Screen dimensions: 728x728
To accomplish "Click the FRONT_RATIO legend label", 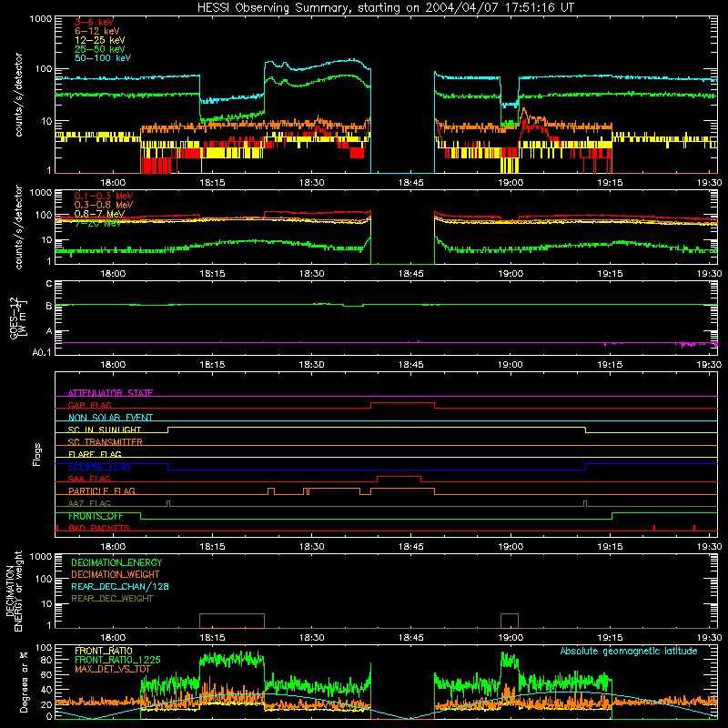I will [x=104, y=651].
